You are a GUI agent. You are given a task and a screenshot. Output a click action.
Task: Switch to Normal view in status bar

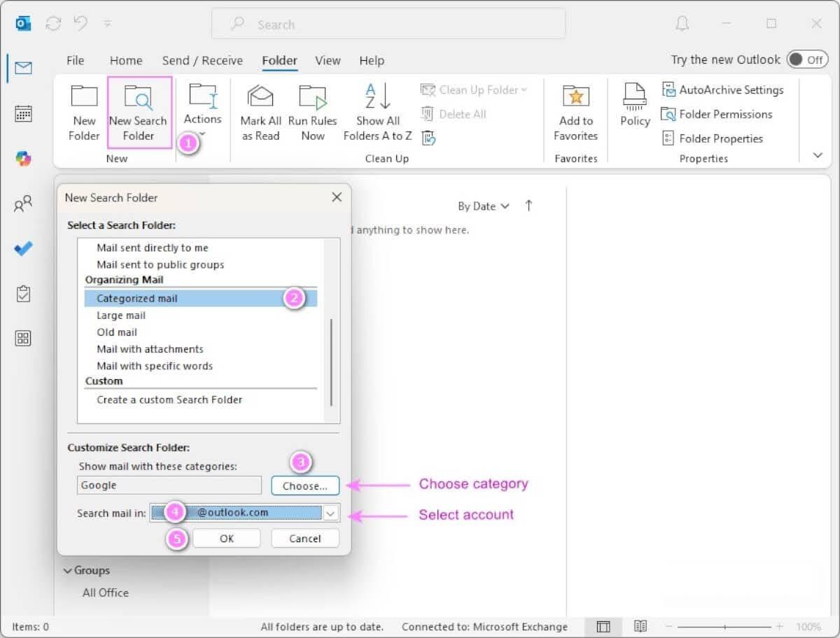[603, 626]
